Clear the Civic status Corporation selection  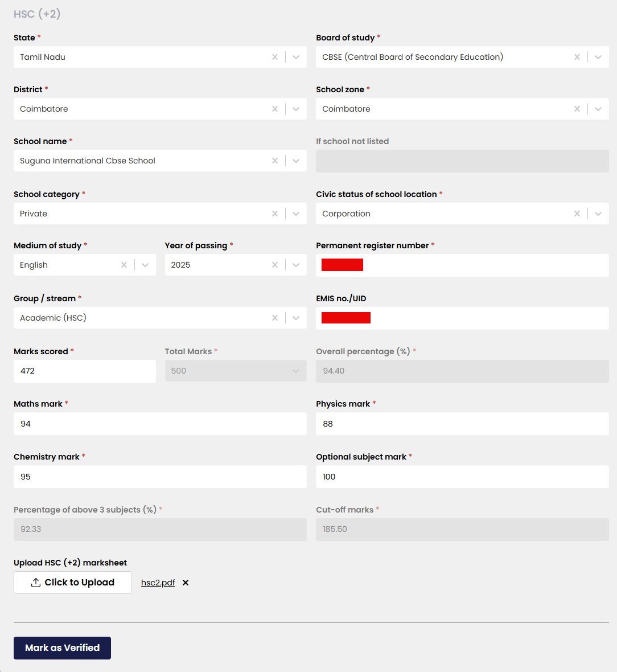click(577, 214)
